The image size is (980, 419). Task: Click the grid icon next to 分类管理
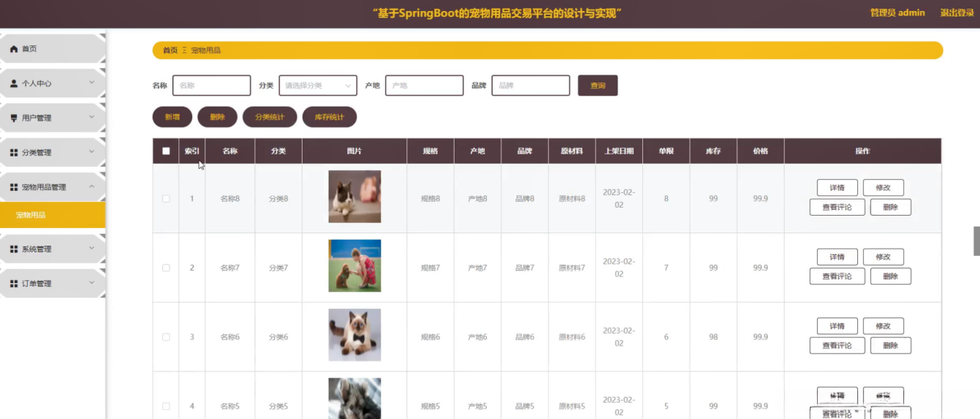[13, 153]
